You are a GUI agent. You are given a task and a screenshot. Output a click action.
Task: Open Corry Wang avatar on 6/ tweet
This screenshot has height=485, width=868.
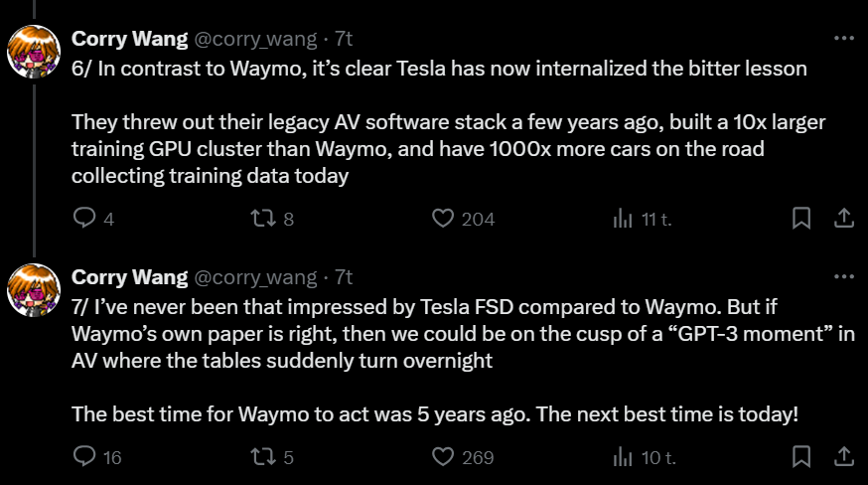click(x=34, y=52)
